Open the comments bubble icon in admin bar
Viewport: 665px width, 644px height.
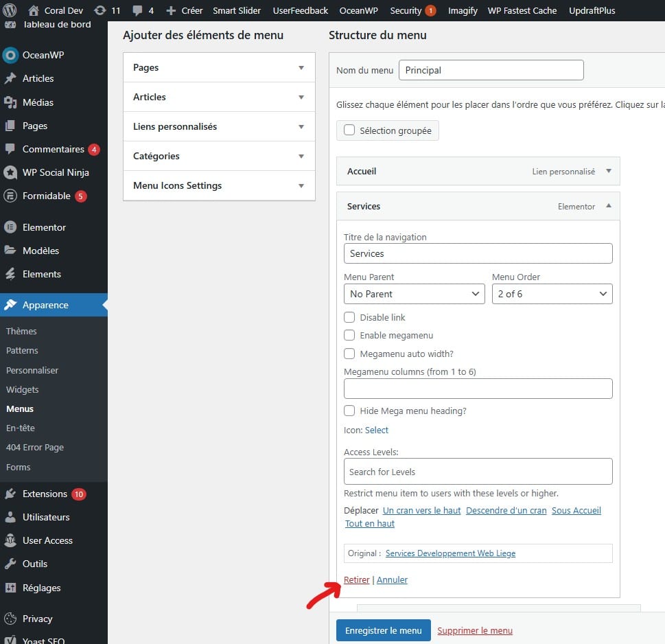137,10
